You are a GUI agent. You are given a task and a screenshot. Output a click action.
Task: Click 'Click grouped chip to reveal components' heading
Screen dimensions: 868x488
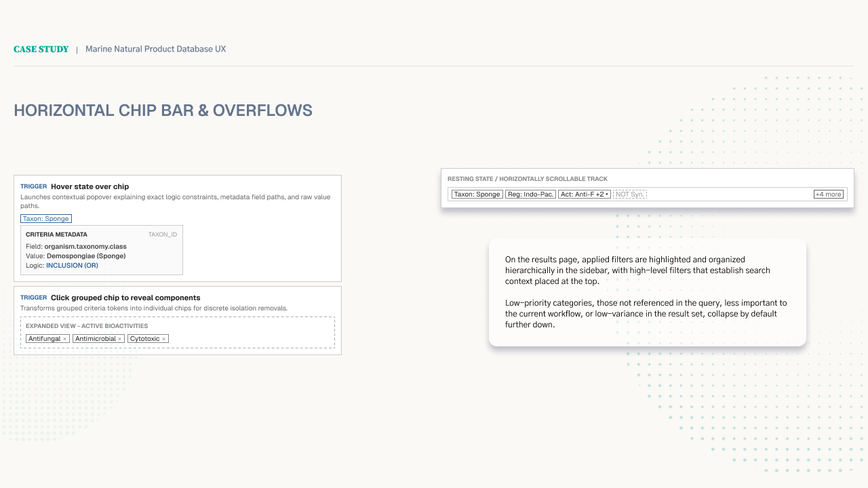click(125, 298)
